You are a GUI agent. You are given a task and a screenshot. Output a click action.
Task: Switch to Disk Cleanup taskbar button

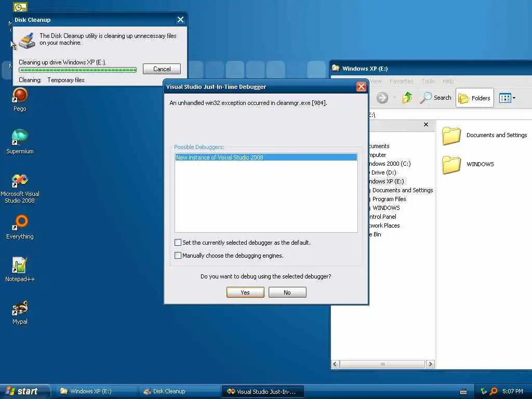pyautogui.click(x=179, y=391)
